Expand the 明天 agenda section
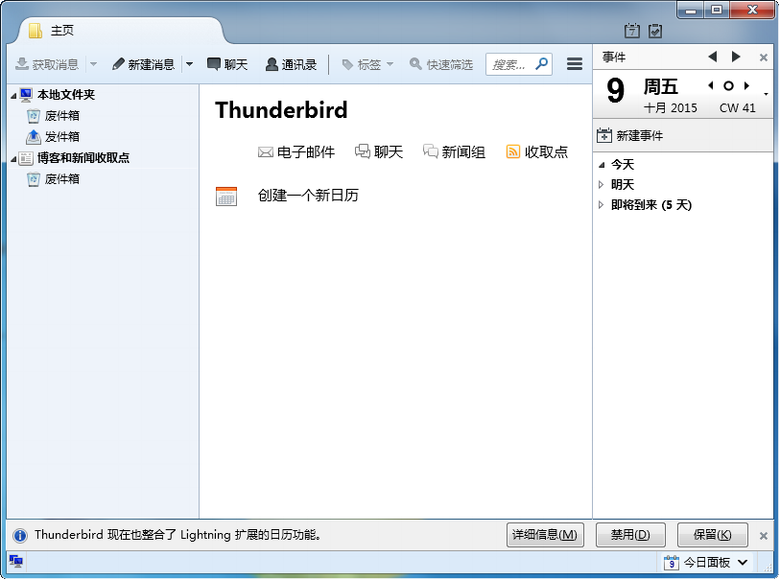 [601, 185]
